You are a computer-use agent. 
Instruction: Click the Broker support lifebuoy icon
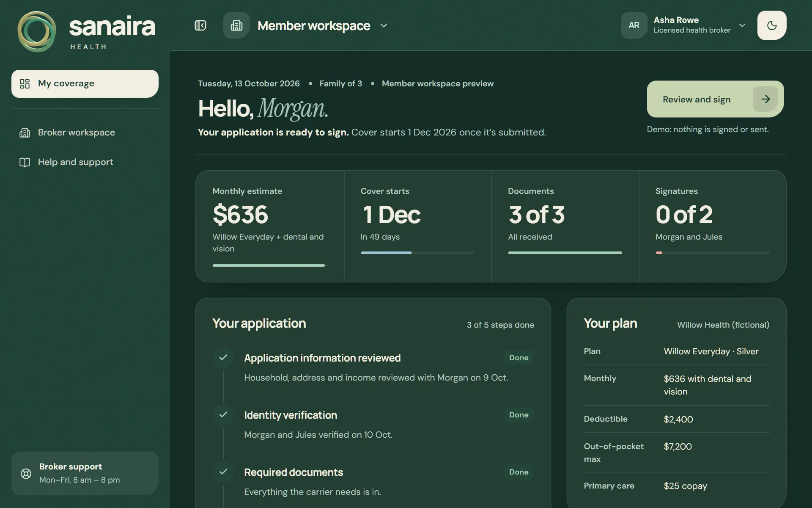[26, 474]
